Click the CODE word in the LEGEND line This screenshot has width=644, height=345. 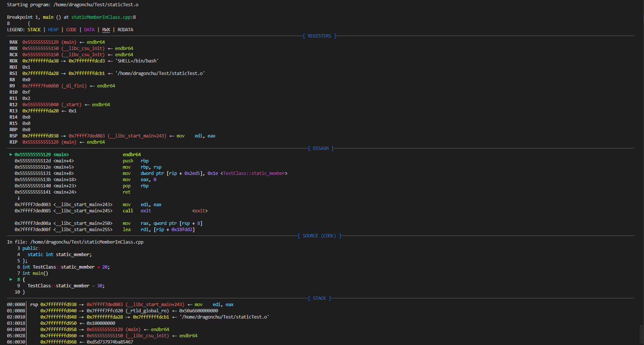[x=71, y=30]
